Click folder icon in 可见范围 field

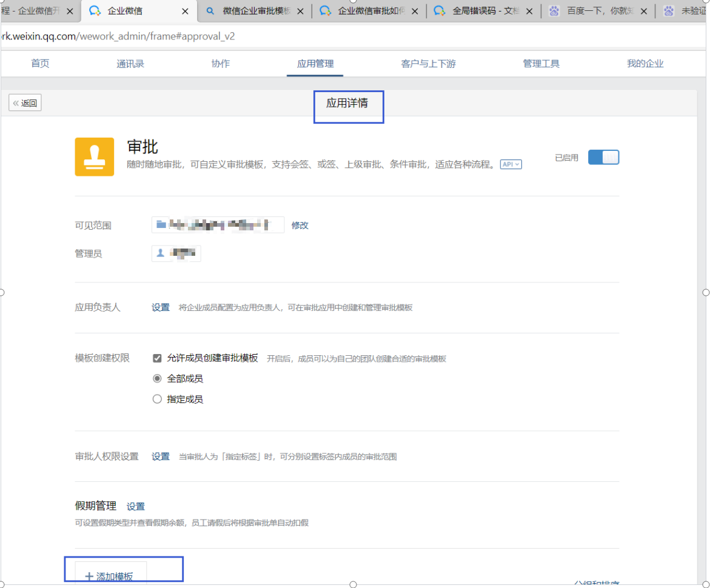click(x=161, y=224)
